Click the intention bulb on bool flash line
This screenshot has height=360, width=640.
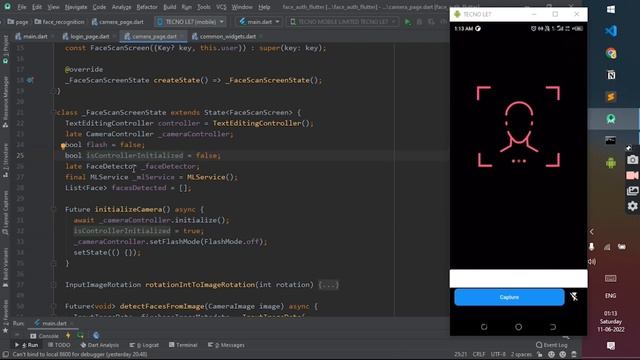(63, 145)
